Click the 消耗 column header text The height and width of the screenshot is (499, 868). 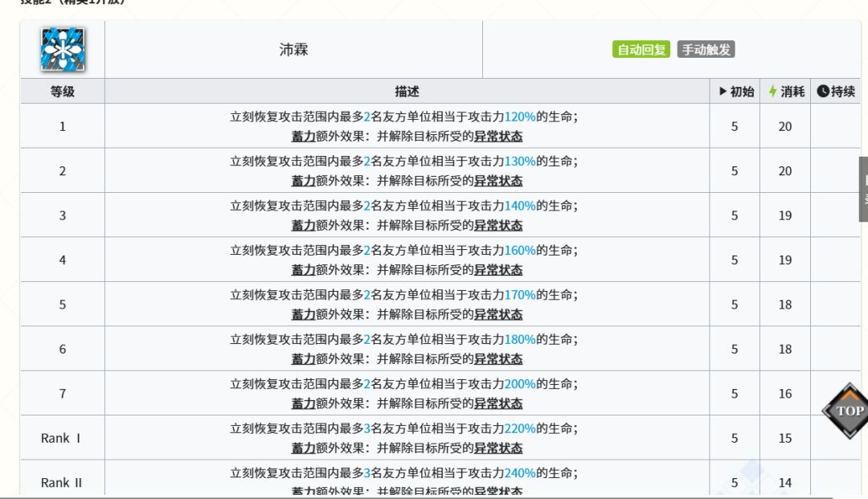(x=792, y=92)
